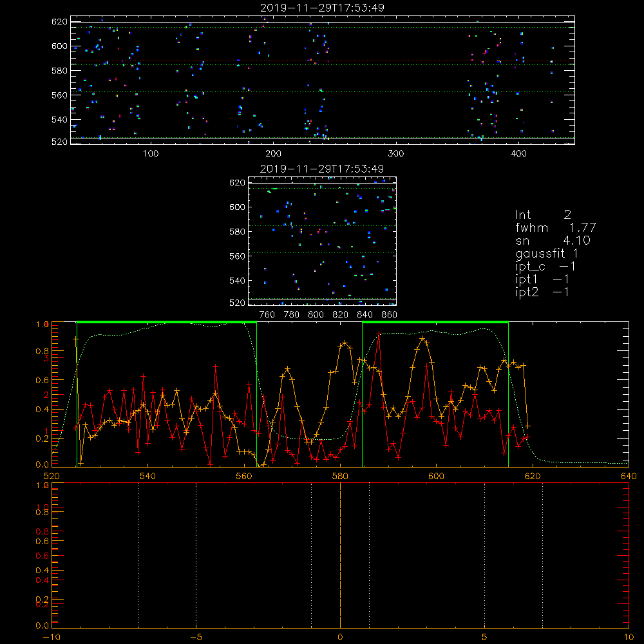Image resolution: width=644 pixels, height=644 pixels.
Task: Click the 'sn 4.10' readout line
Action: 553,240
